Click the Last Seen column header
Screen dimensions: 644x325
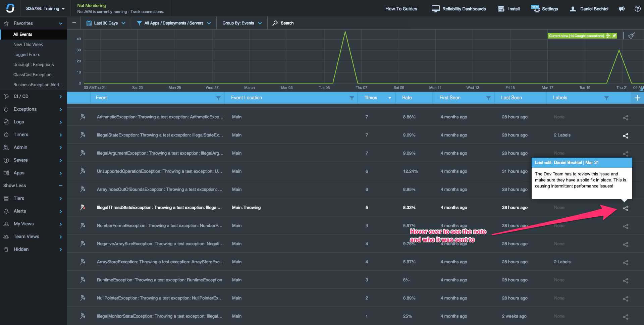coord(512,98)
